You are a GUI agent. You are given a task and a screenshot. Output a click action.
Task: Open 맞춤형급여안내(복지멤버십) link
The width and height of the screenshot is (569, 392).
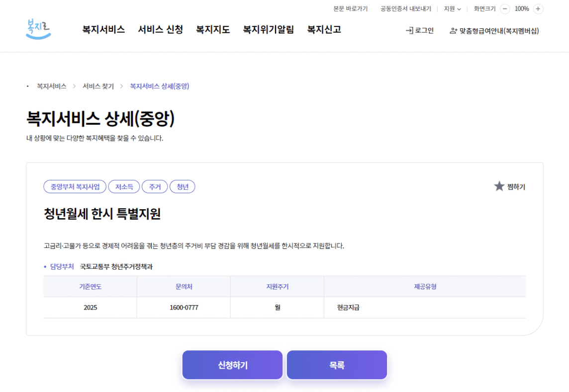[494, 31]
